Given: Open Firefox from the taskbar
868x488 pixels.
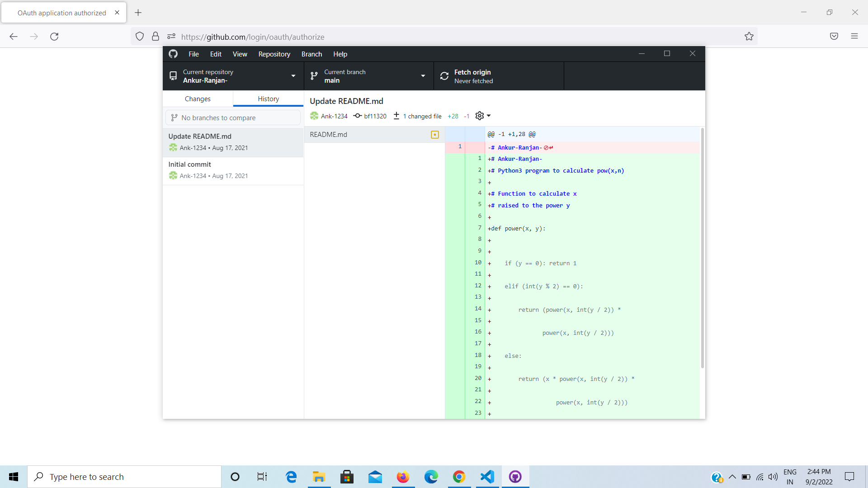Looking at the screenshot, I should coord(403,476).
